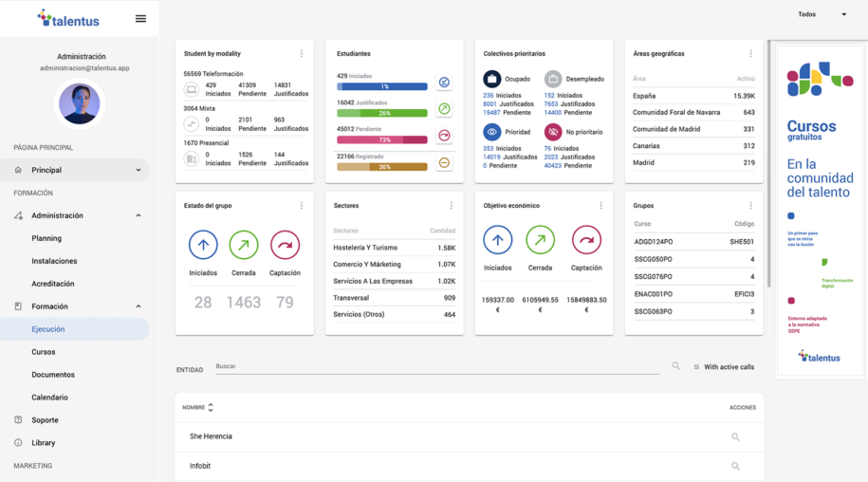Screen dimensions: 868x482
Task: Toggle the With active calls checkbox
Action: [x=696, y=367]
